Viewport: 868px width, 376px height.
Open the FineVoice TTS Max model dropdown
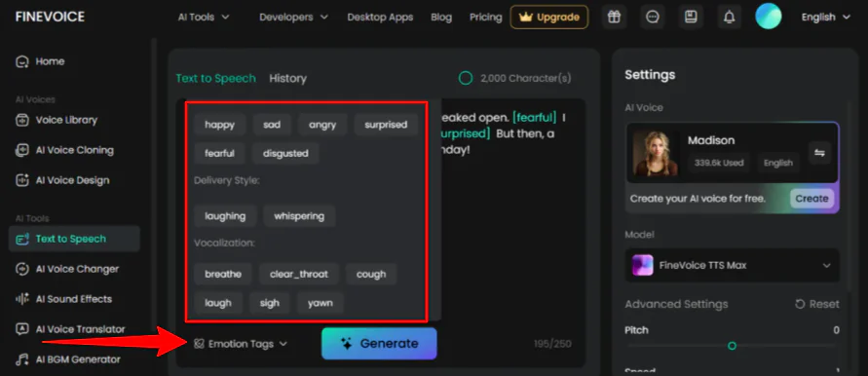(x=733, y=265)
